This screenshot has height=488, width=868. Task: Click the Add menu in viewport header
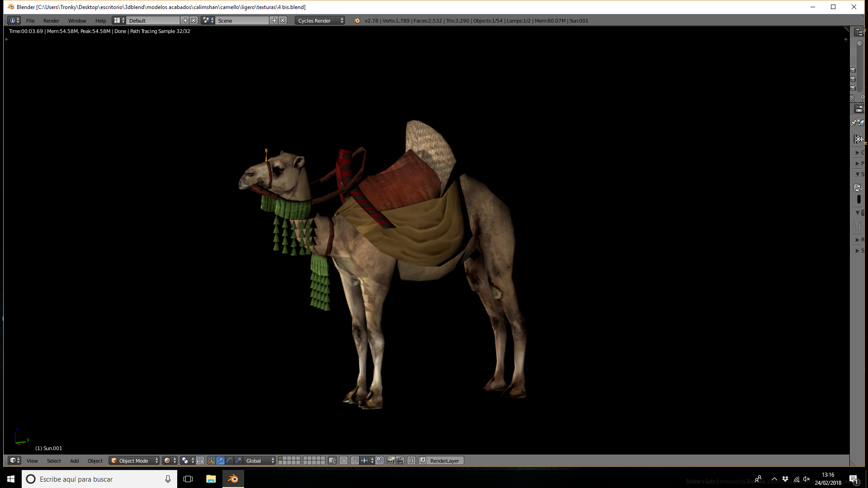[74, 460]
